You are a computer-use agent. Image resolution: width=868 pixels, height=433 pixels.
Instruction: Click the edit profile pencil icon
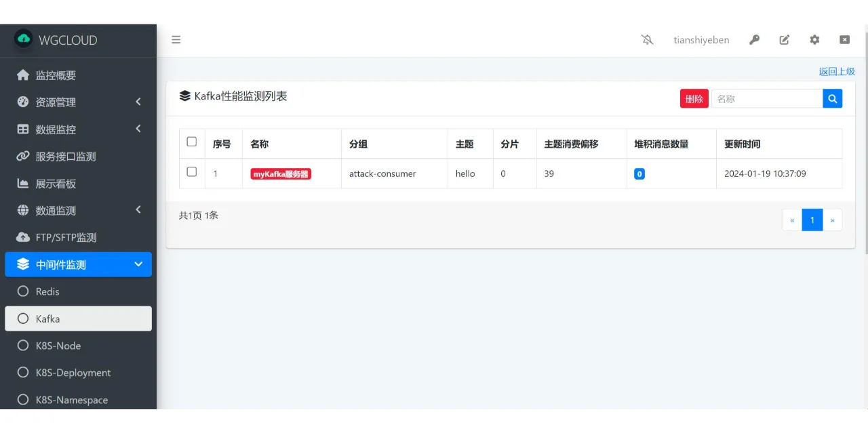point(784,40)
